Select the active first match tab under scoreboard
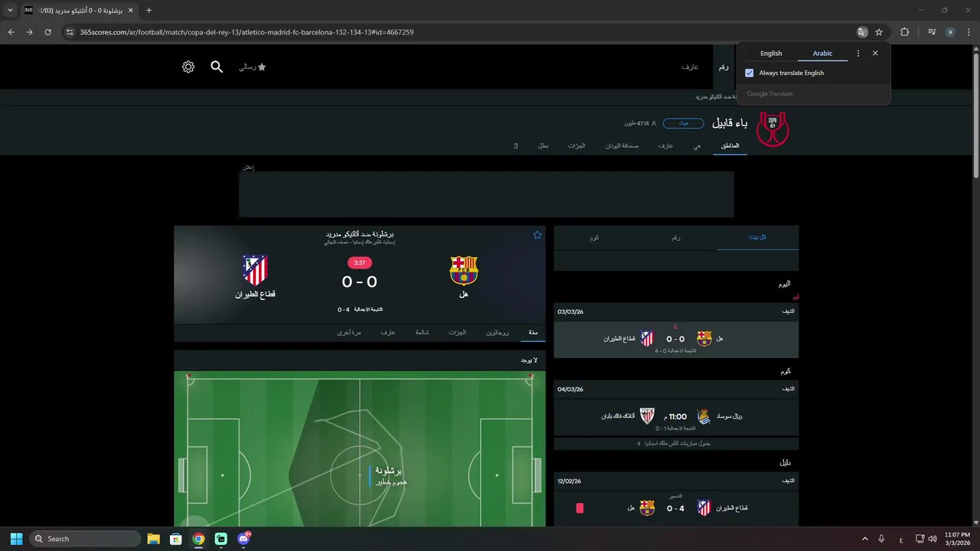980x551 pixels. tap(532, 333)
